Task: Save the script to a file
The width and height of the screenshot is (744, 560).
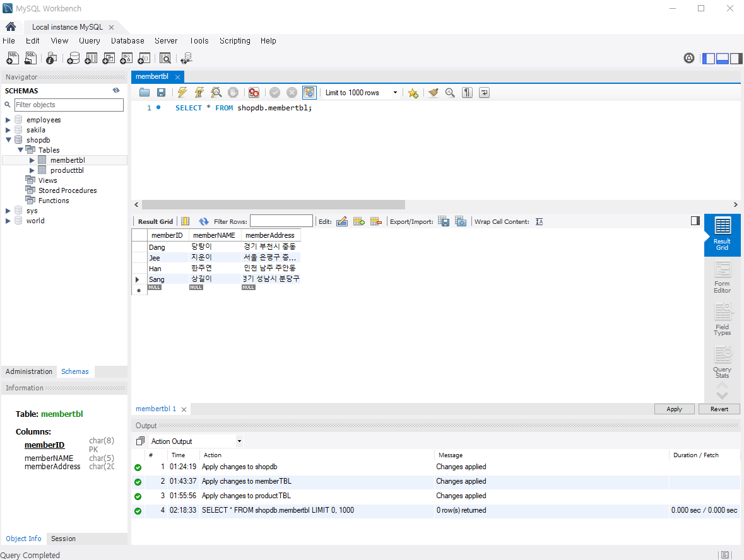Action: click(x=162, y=93)
